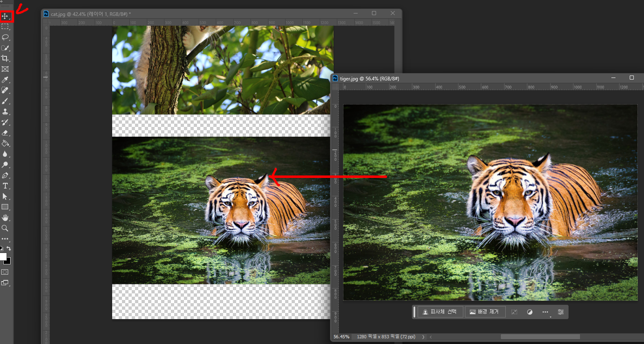Viewport: 644px width, 344px height.
Task: Select the Eyedropper tool
Action: point(5,80)
